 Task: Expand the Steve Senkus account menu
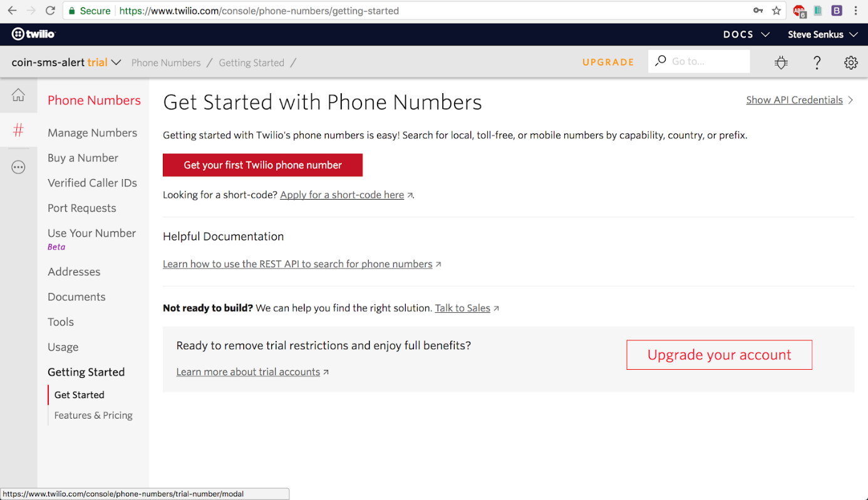[x=823, y=34]
